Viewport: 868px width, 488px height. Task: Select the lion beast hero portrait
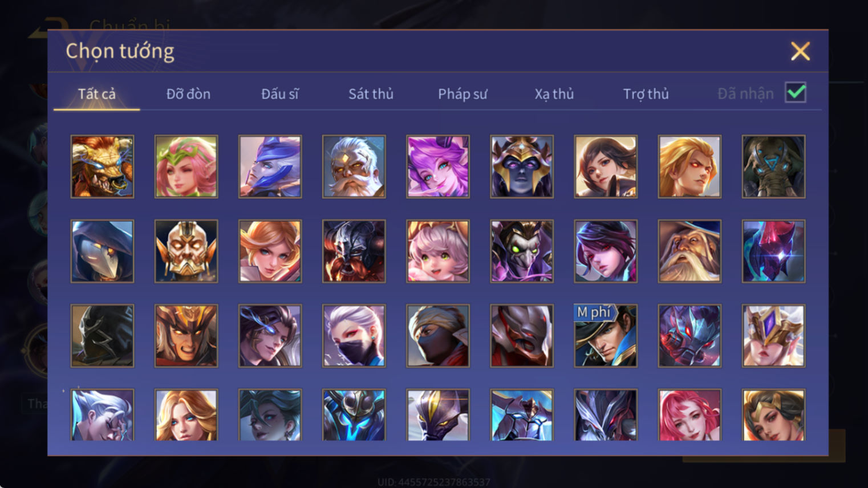point(103,166)
